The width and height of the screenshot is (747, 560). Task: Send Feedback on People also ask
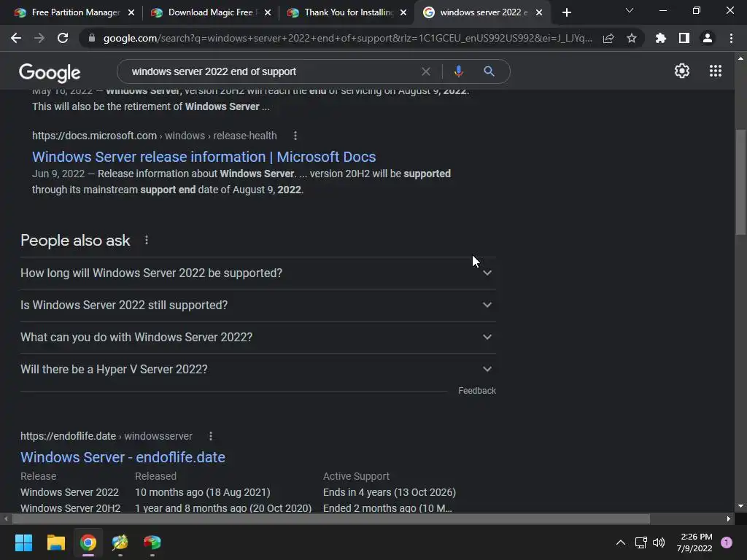tap(477, 391)
